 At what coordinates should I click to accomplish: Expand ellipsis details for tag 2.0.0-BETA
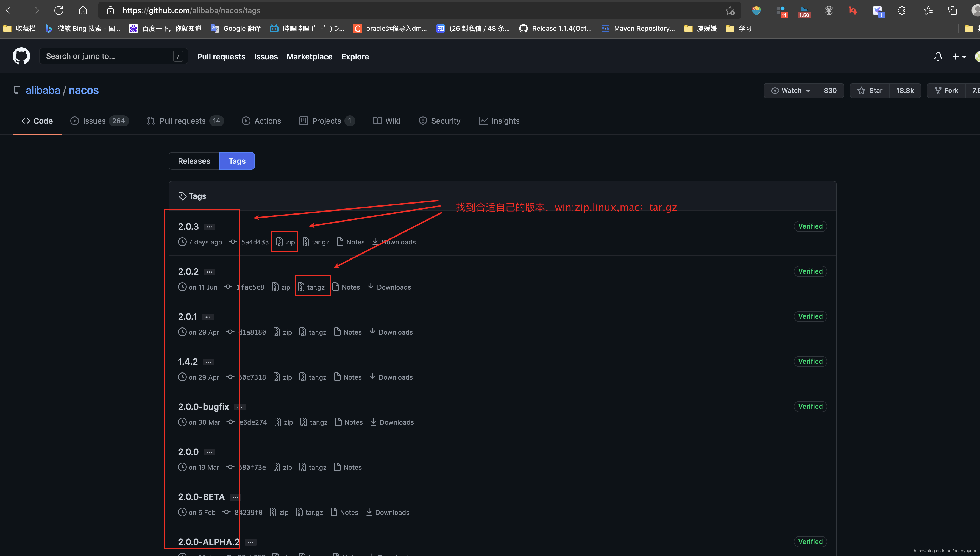[236, 497]
